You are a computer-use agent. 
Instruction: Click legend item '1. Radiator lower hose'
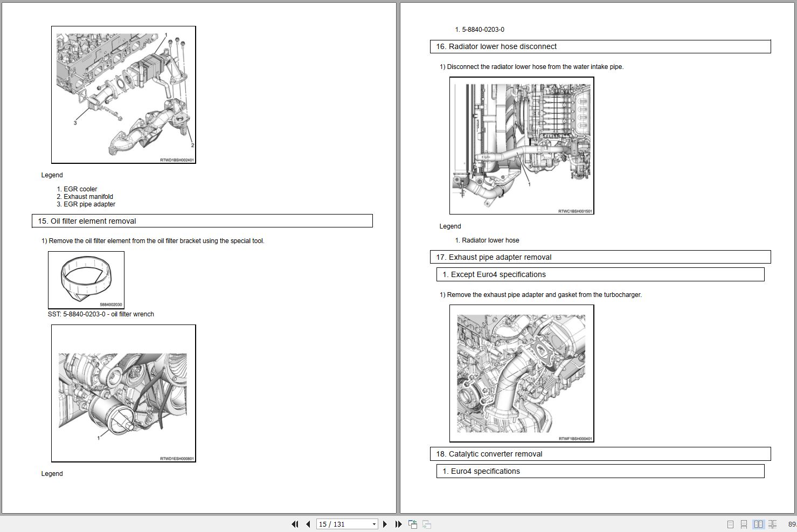point(487,240)
